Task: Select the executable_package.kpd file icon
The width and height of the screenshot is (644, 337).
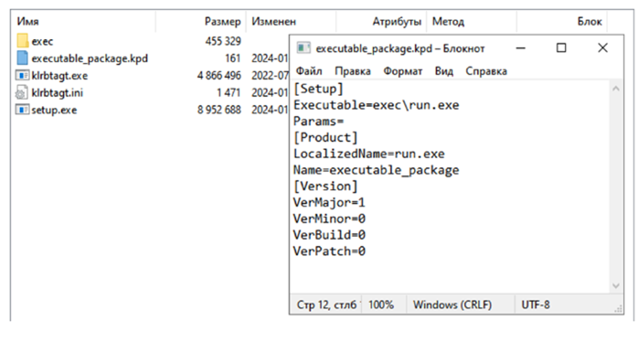Action: pos(22,59)
